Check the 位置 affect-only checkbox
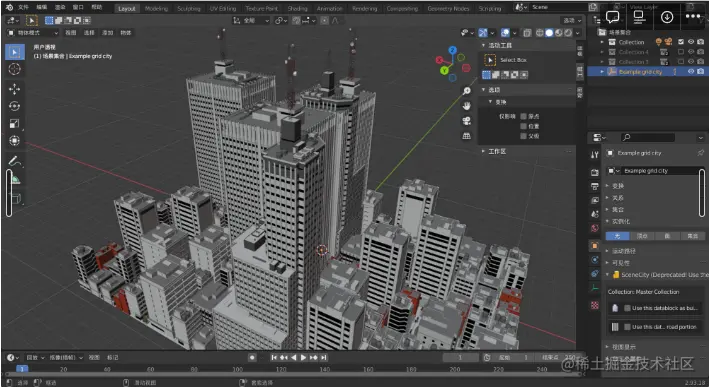The height and width of the screenshot is (387, 709). [x=524, y=126]
